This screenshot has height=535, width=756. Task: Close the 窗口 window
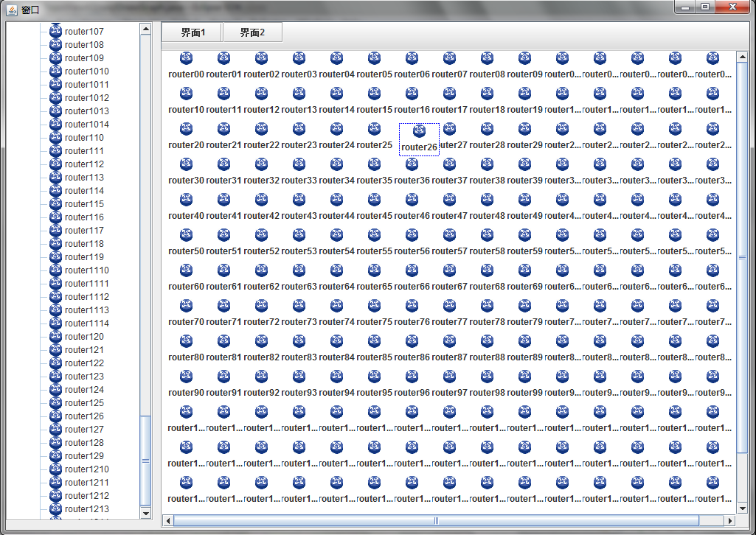(x=732, y=7)
